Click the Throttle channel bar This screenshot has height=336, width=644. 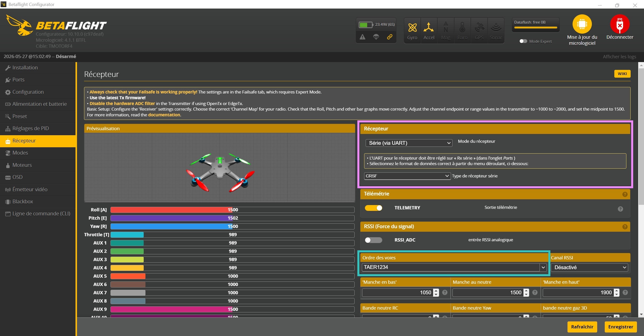[232, 235]
